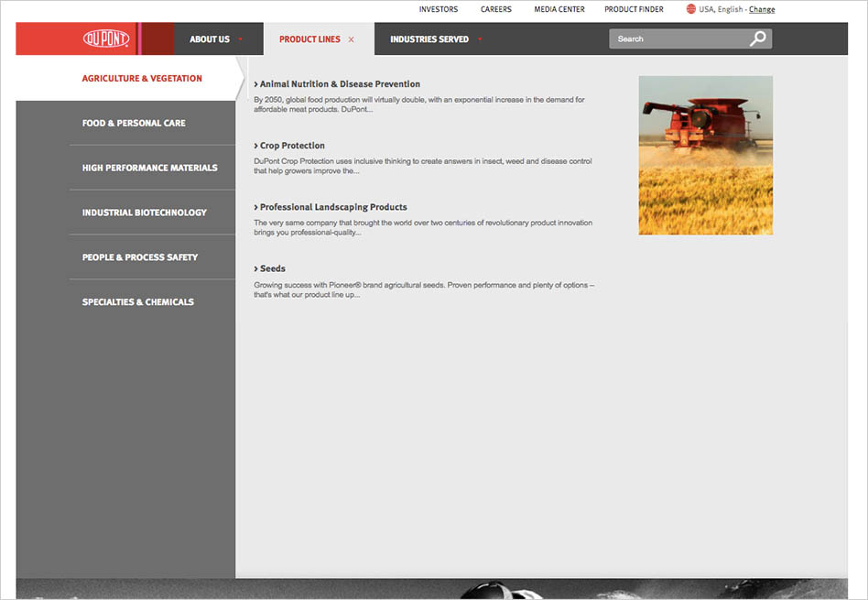Open Animal Nutrition & Disease Prevention link
Screen dimensions: 868x600
[x=339, y=84]
